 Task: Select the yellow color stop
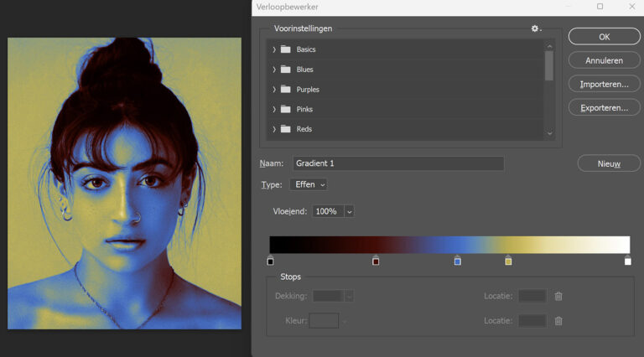pyautogui.click(x=508, y=261)
